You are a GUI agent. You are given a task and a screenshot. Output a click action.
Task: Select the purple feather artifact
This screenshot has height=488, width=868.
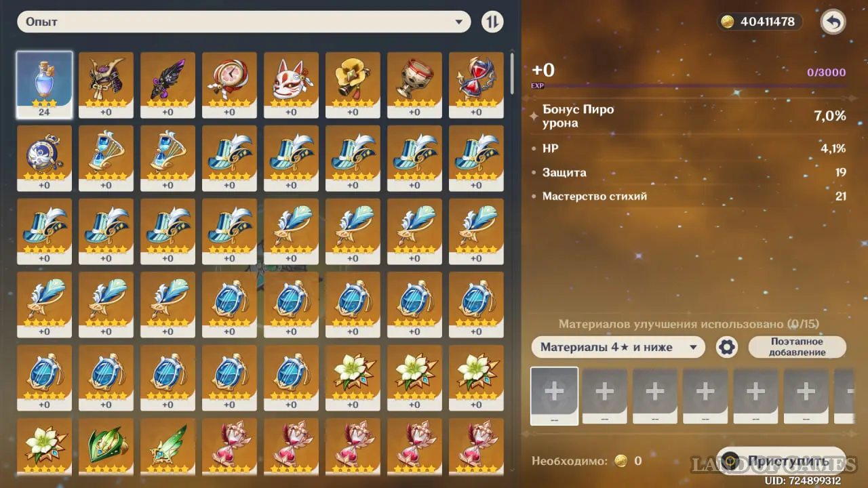point(167,85)
